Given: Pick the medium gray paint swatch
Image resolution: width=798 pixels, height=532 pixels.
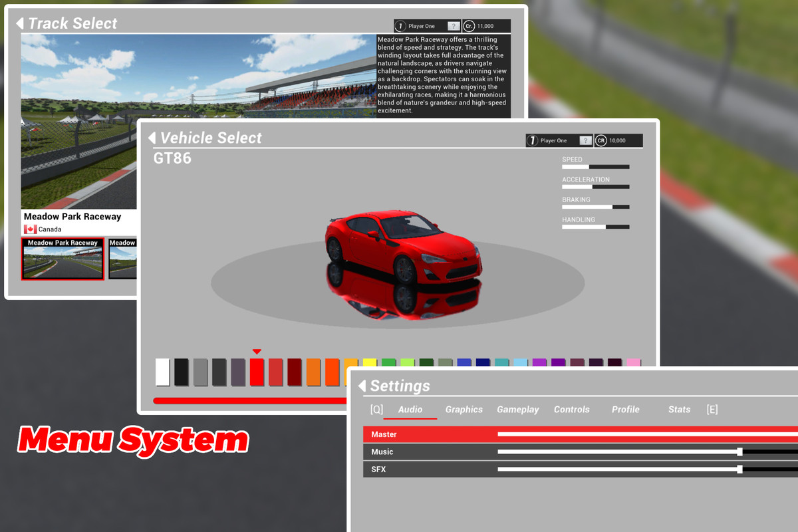Looking at the screenshot, I should 200,372.
